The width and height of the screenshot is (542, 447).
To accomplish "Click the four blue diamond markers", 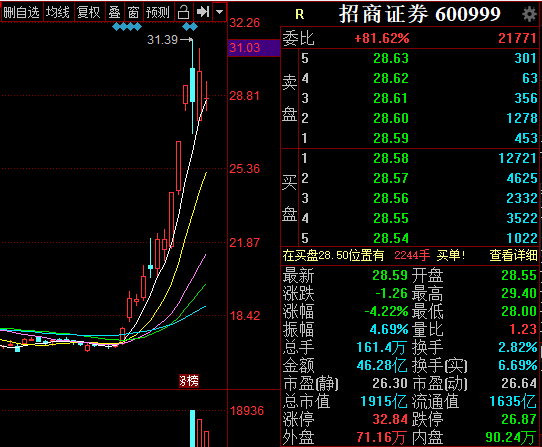I will pos(127,27).
